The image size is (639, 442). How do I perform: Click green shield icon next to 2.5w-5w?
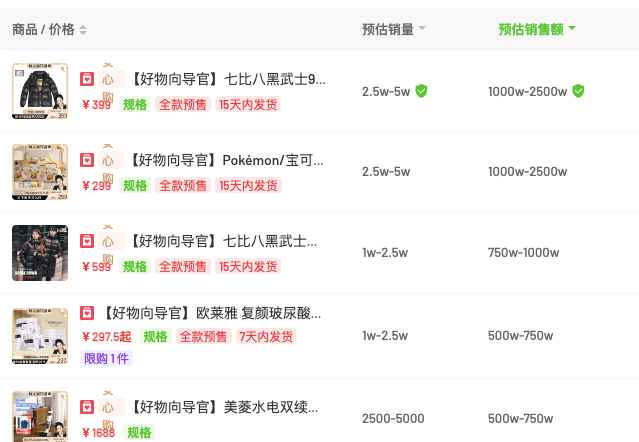coord(422,91)
